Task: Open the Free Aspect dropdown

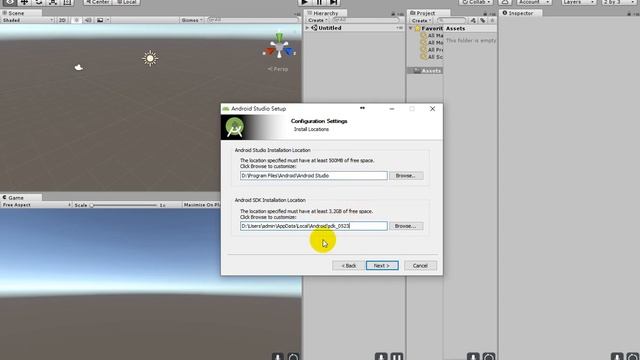Action: [36, 205]
